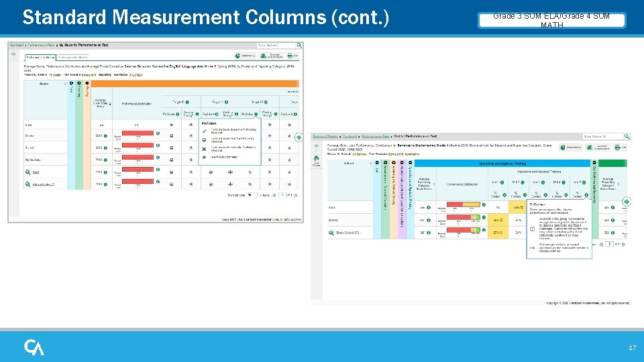Viewport: 644px width, 362px height.
Task: Click Enter Student ID field in ELA report
Action: [276, 45]
